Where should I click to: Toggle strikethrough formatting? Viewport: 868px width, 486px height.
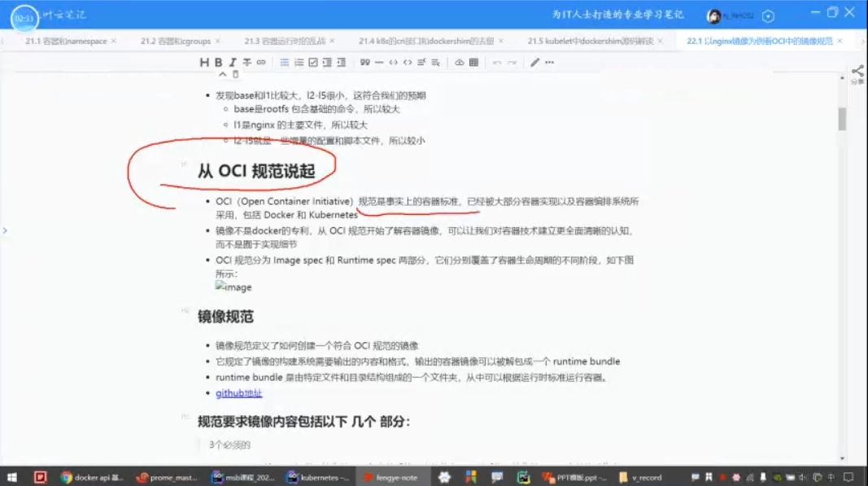(x=245, y=61)
